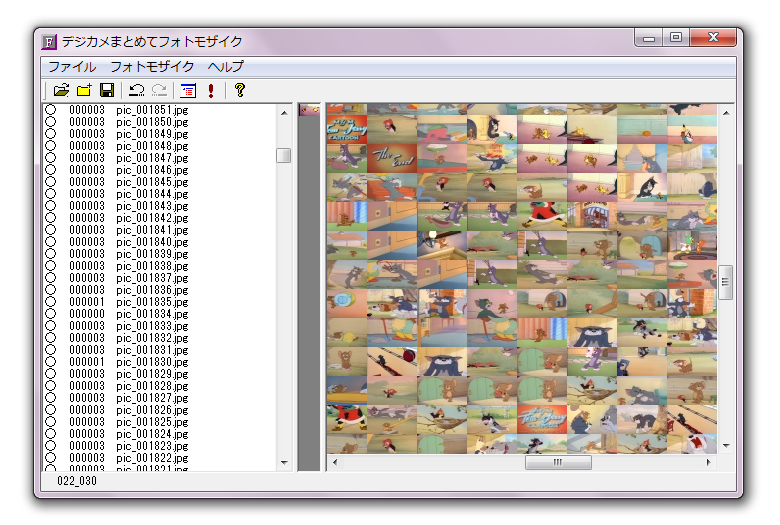The height and width of the screenshot is (525, 780).
Task: Close the window with the red X
Action: tap(713, 38)
